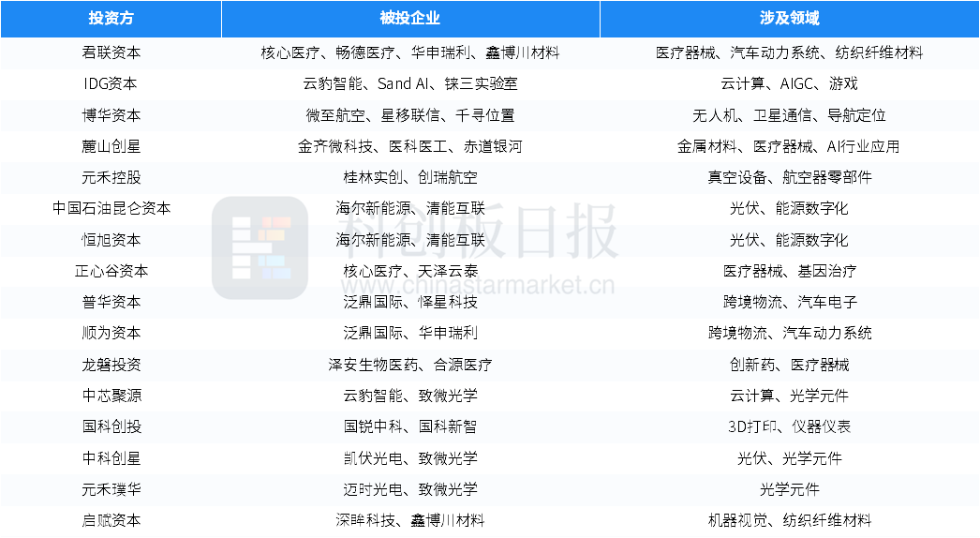The height and width of the screenshot is (538, 980).
Task: Select the 国科创投 investor cell
Action: point(111,427)
